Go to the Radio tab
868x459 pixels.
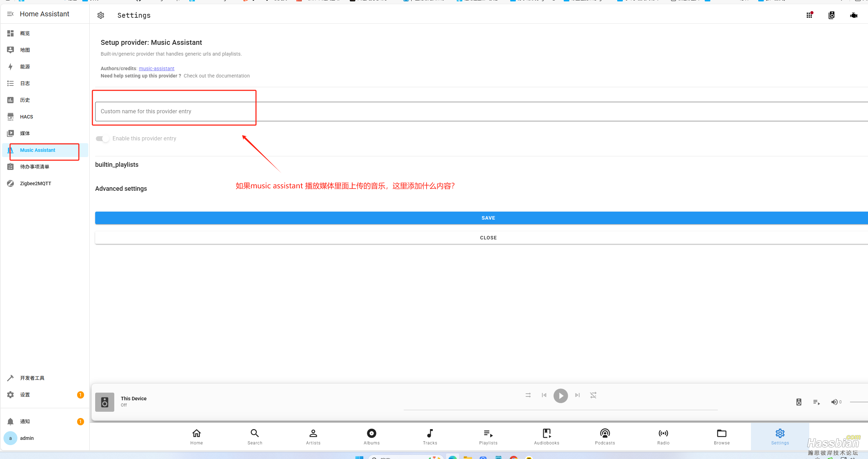663,437
